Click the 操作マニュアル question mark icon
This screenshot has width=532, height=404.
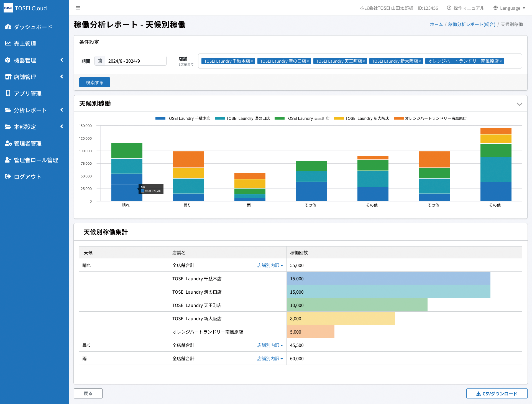pyautogui.click(x=449, y=8)
